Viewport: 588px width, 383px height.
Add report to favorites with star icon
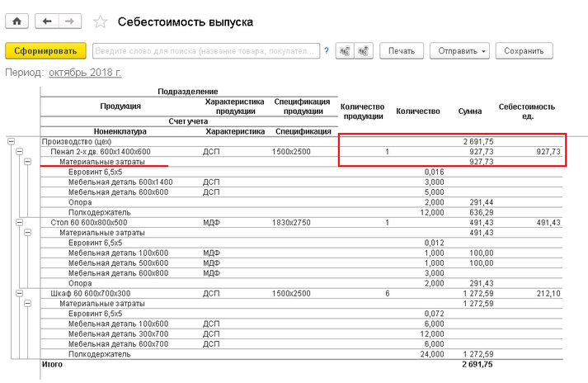pyautogui.click(x=100, y=21)
